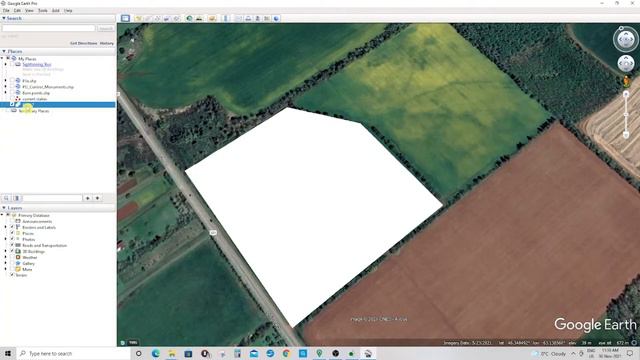
Task: Move selected place up with arrow button
Action: click(87, 198)
